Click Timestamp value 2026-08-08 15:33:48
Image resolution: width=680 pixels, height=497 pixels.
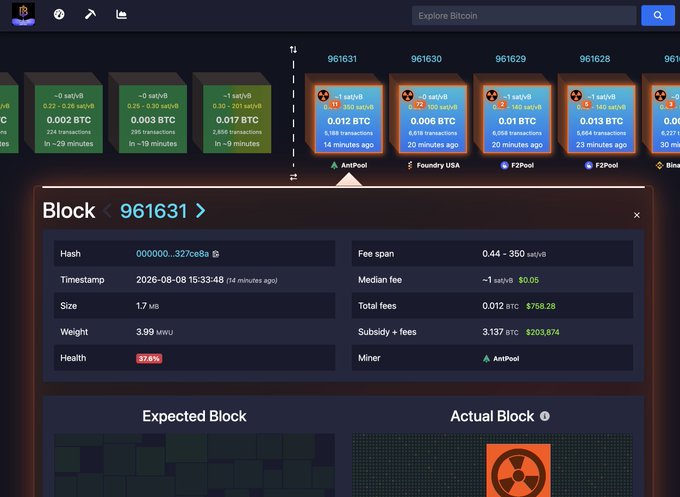(x=180, y=280)
